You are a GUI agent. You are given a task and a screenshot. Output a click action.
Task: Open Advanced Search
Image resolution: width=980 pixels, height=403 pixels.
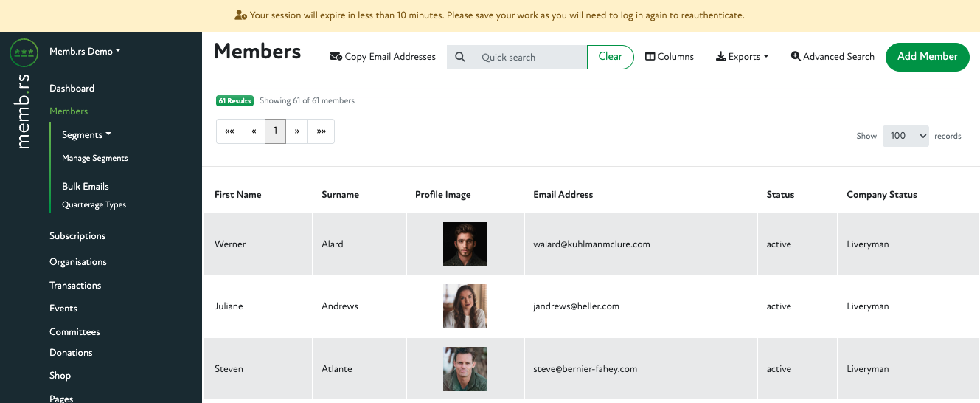point(832,57)
